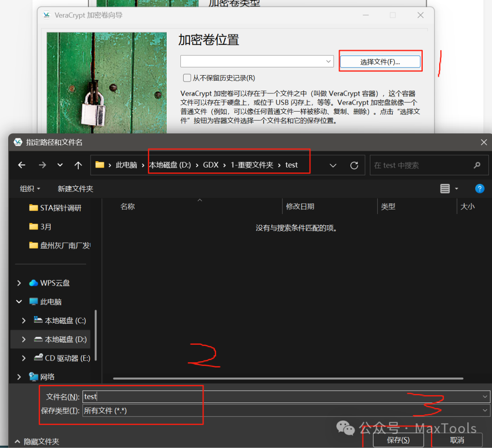Expand the 网络 tree node

(x=19, y=377)
